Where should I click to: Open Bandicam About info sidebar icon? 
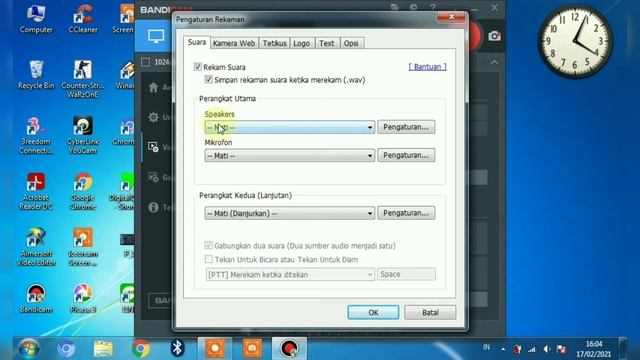pos(153,207)
